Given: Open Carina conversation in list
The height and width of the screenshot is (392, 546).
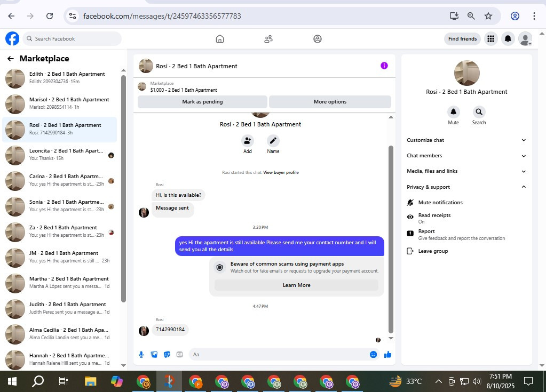Looking at the screenshot, I should [x=60, y=181].
